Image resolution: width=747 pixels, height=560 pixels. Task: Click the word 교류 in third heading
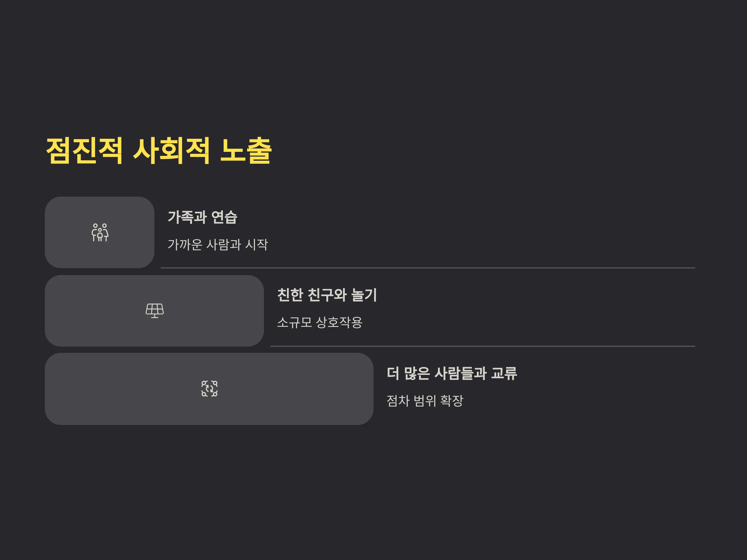point(504,373)
